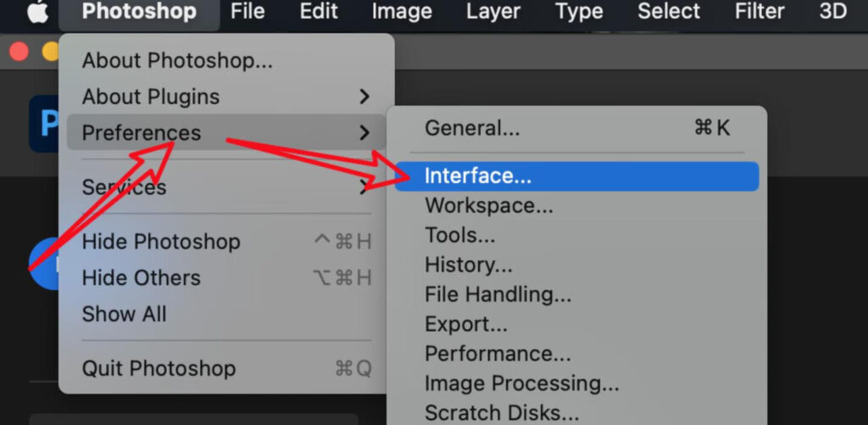The width and height of the screenshot is (868, 425).
Task: Click the red close window button
Action: (x=19, y=52)
